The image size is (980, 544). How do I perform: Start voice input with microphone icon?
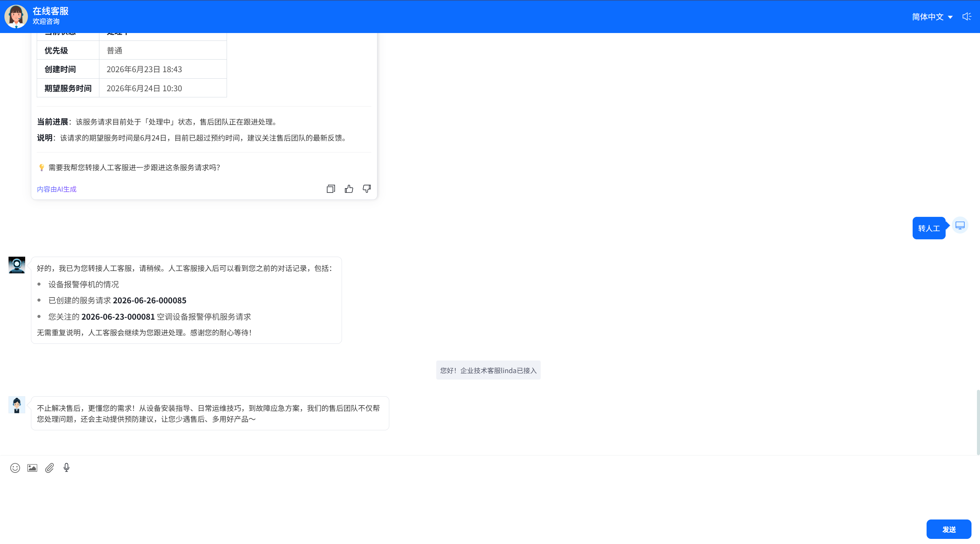pos(67,467)
